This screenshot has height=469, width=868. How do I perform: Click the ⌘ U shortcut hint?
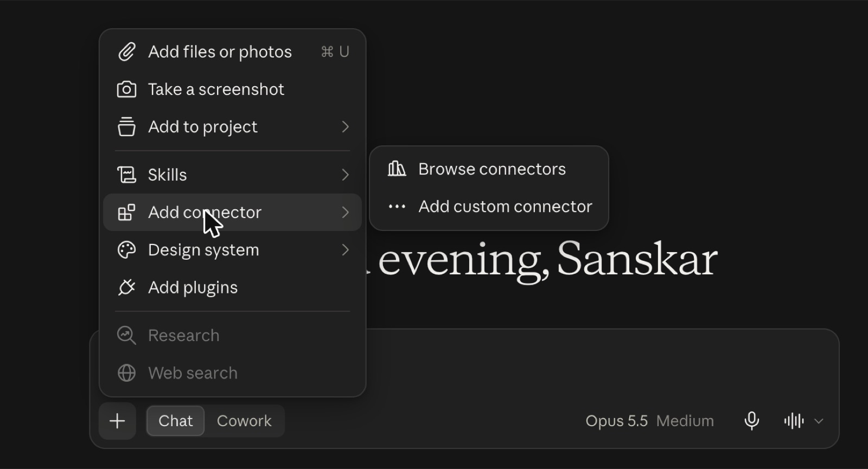(x=335, y=52)
